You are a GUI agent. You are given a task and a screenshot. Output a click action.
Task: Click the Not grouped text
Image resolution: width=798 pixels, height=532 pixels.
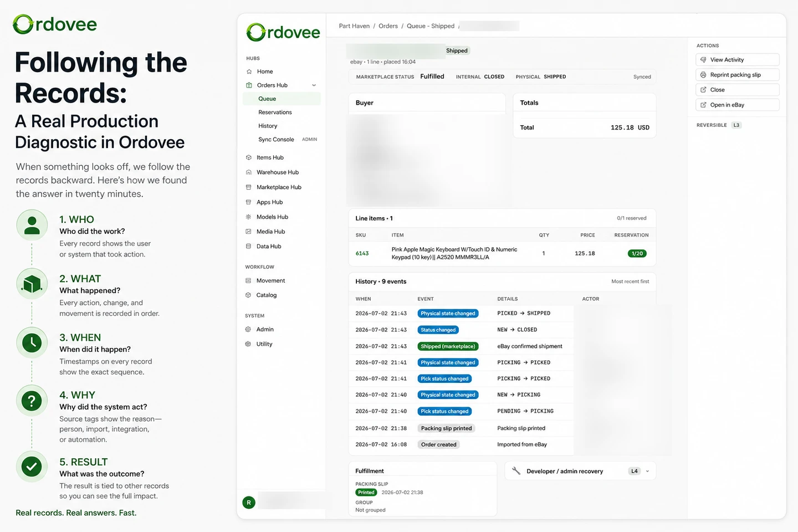tap(370, 510)
